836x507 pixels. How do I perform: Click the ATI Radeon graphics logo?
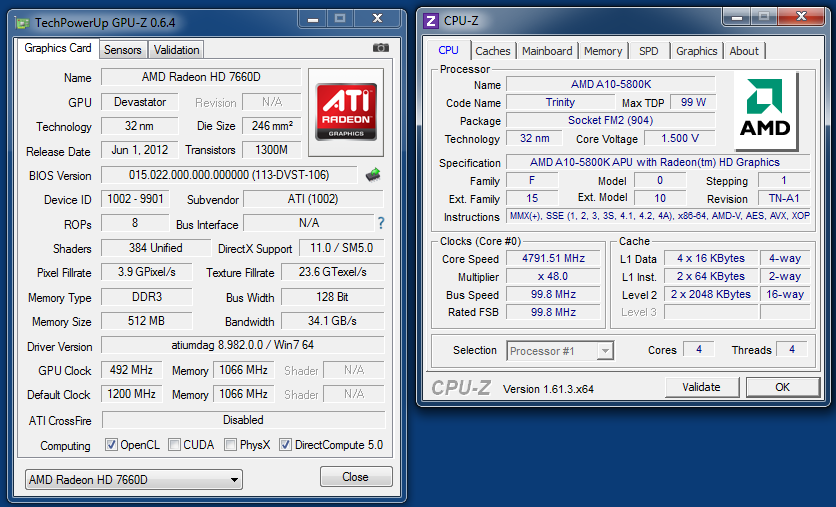pyautogui.click(x=346, y=112)
